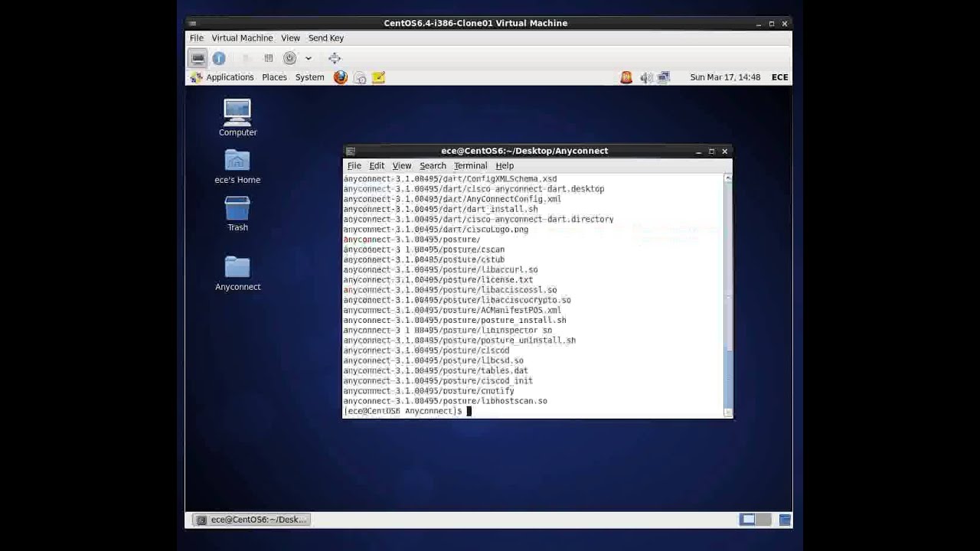Click the text posture/libacciscocrypto.so
The width and height of the screenshot is (980, 551).
(507, 300)
